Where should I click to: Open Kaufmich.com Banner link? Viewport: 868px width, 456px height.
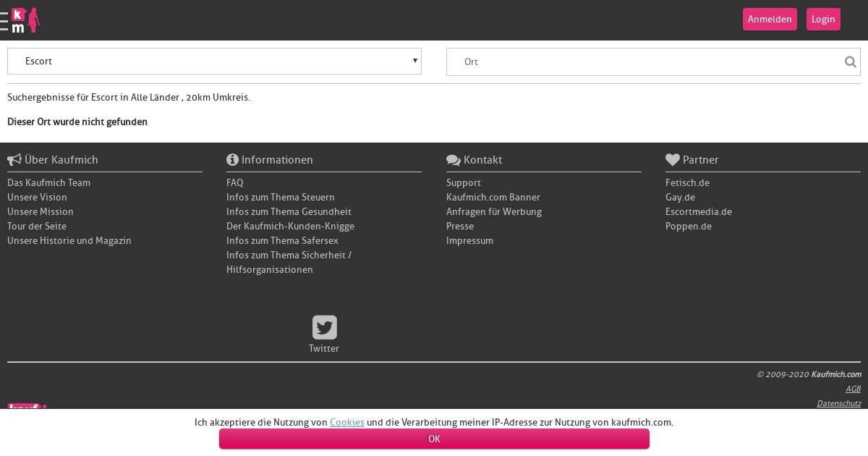click(x=493, y=197)
